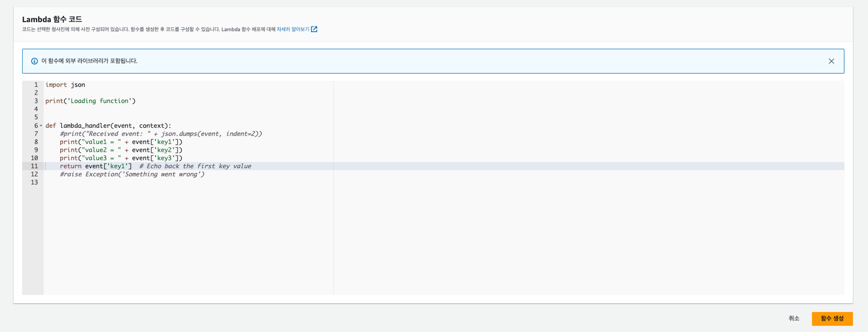The height and width of the screenshot is (332, 868).
Task: Click the print value1 code line
Action: [x=121, y=142]
